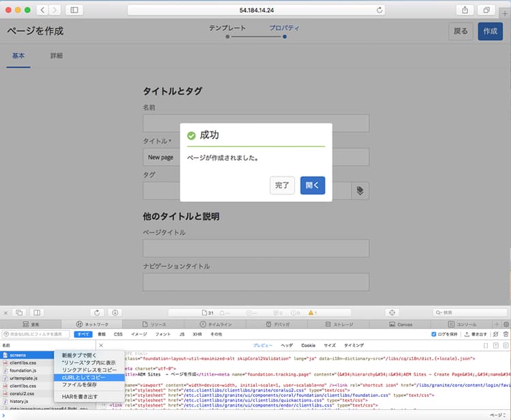Filter network by 'フォント' type
The height and width of the screenshot is (420, 511).
click(x=163, y=334)
